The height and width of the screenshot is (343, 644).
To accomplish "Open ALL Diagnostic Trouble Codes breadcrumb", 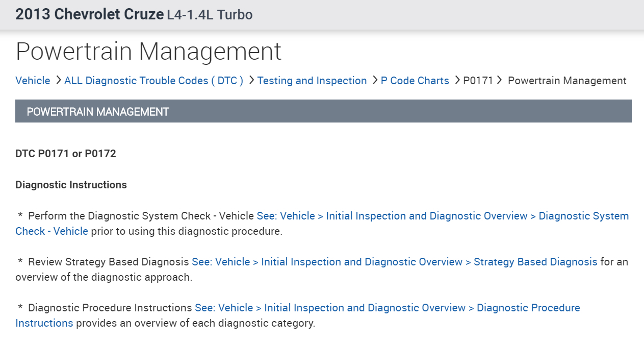I will click(x=153, y=81).
